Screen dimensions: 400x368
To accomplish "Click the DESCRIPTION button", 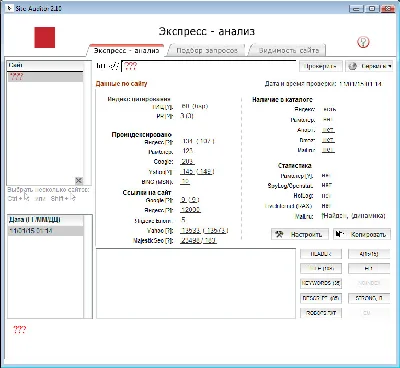I will 321,298.
